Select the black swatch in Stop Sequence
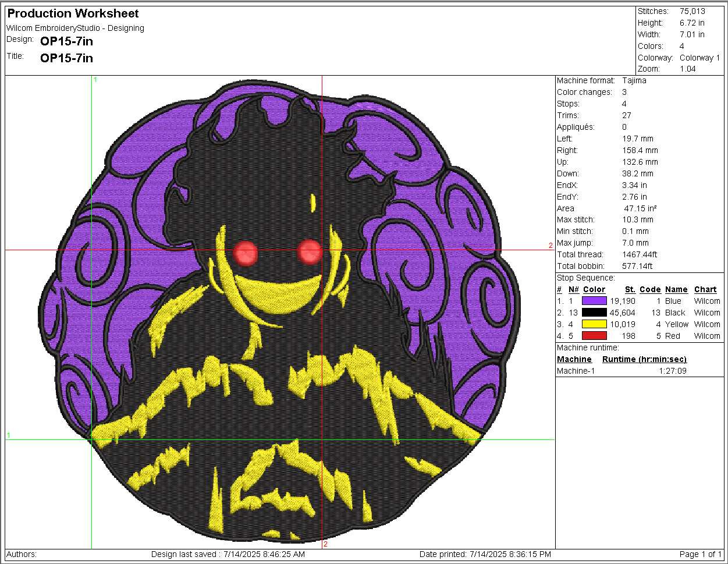728x564 pixels. [x=594, y=313]
